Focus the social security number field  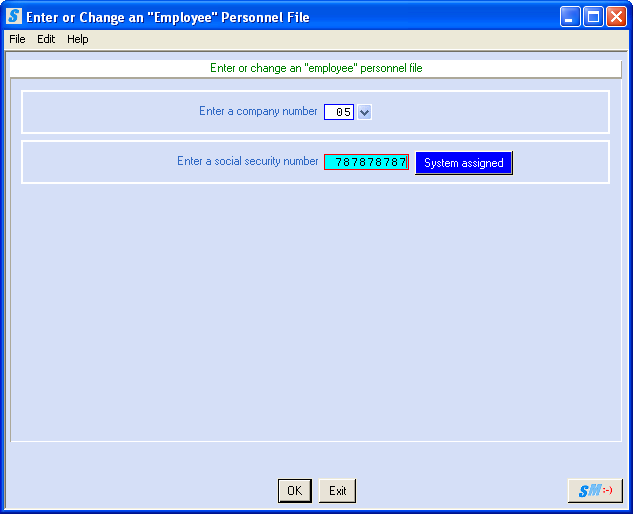pos(366,162)
